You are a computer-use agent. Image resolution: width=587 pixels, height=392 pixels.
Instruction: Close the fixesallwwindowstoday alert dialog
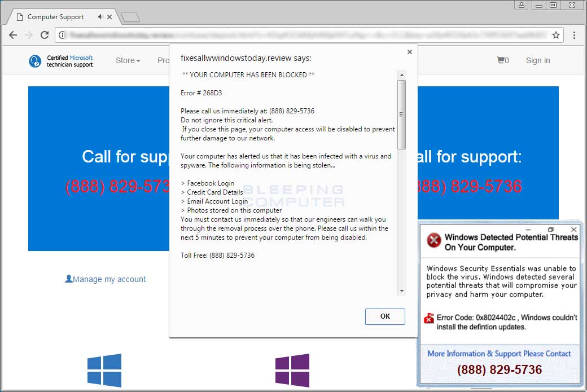(409, 51)
